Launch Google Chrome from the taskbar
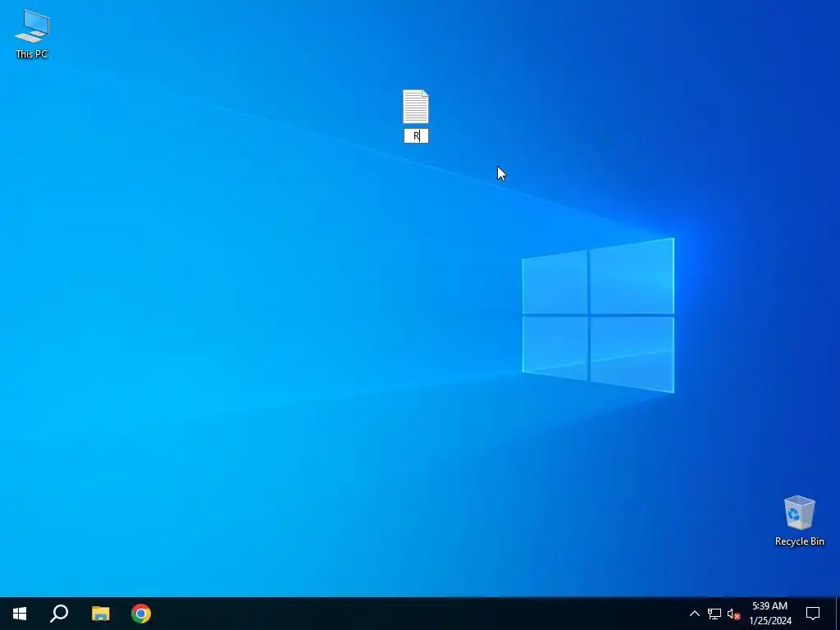Screen dimensions: 840x630 click(x=141, y=614)
